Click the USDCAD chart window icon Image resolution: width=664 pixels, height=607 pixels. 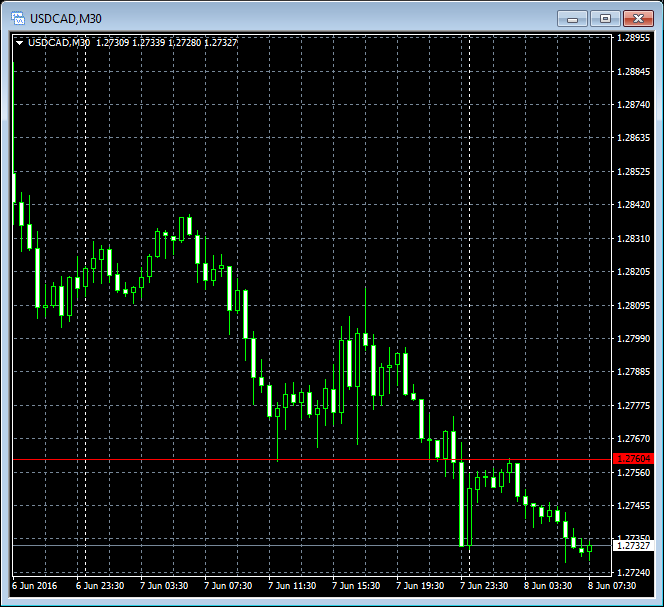18,19
